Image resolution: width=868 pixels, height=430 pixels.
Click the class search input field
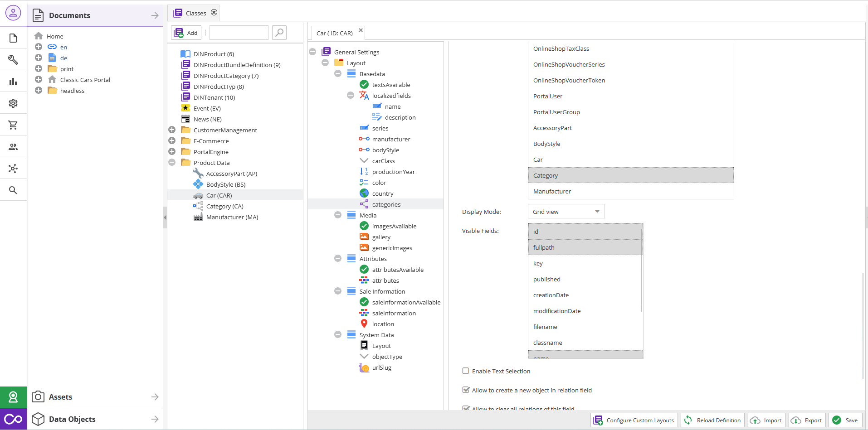click(239, 33)
